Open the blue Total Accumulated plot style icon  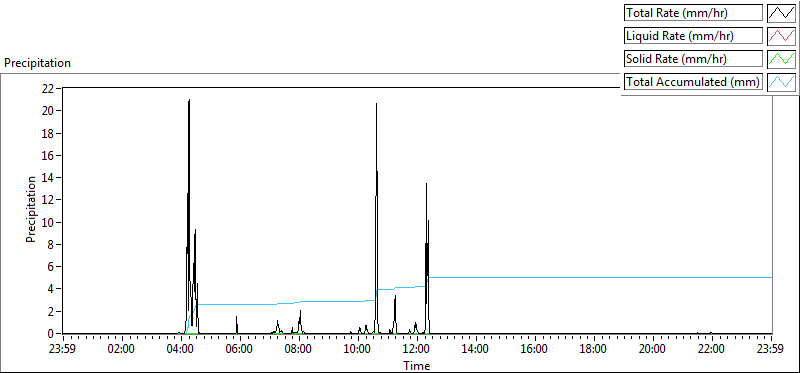(782, 82)
